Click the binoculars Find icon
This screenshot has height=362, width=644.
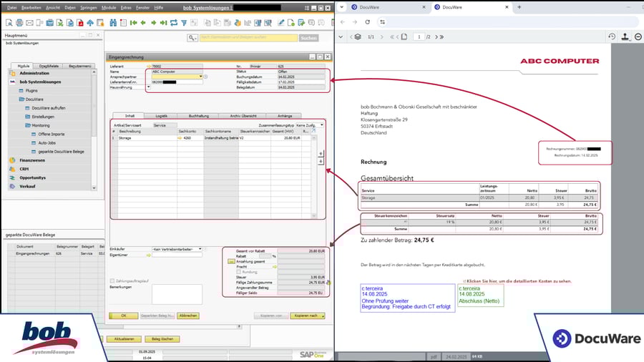(113, 23)
